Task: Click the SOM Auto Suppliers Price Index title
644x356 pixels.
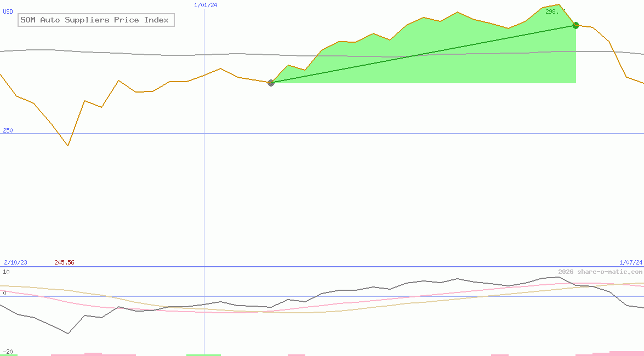Action: (x=96, y=20)
